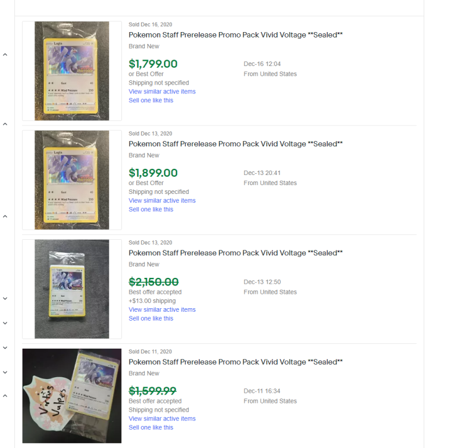
Task: Click the $2,150.00 listing's product image
Action: coord(71,289)
